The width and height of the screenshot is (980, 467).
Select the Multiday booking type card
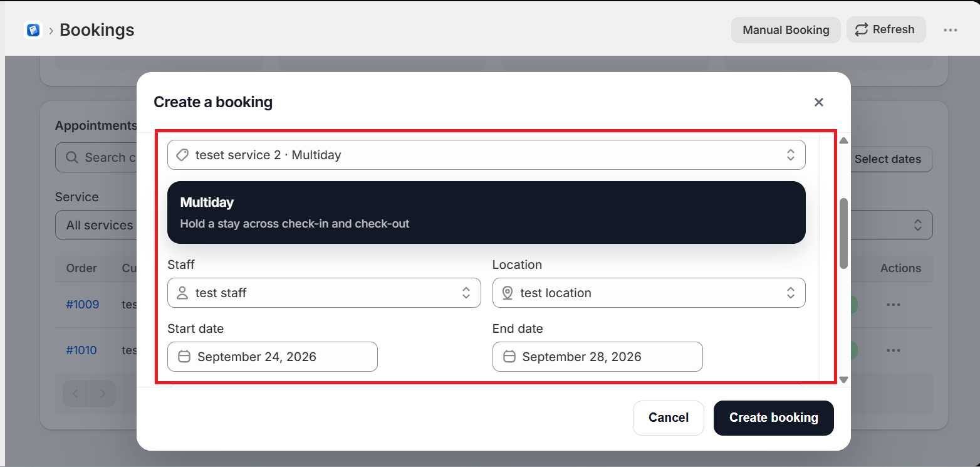[486, 213]
